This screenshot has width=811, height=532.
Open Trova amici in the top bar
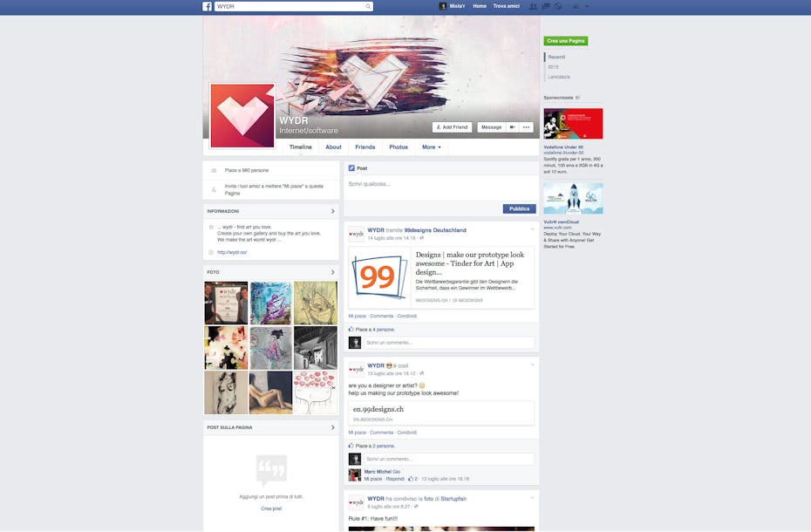click(507, 6)
